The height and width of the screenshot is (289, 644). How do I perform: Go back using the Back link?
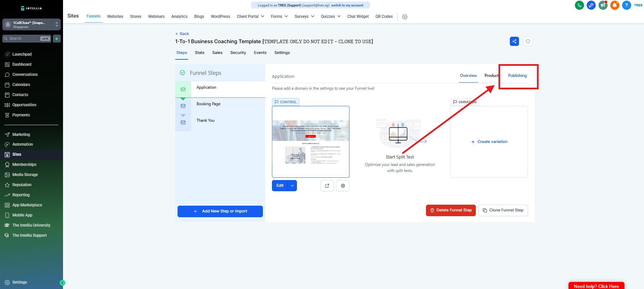pyautogui.click(x=182, y=34)
